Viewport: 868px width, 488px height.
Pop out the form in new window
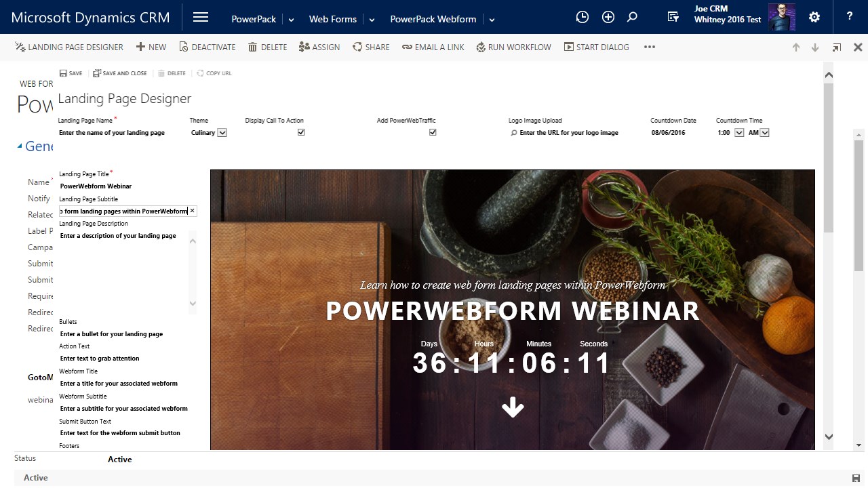coord(837,47)
